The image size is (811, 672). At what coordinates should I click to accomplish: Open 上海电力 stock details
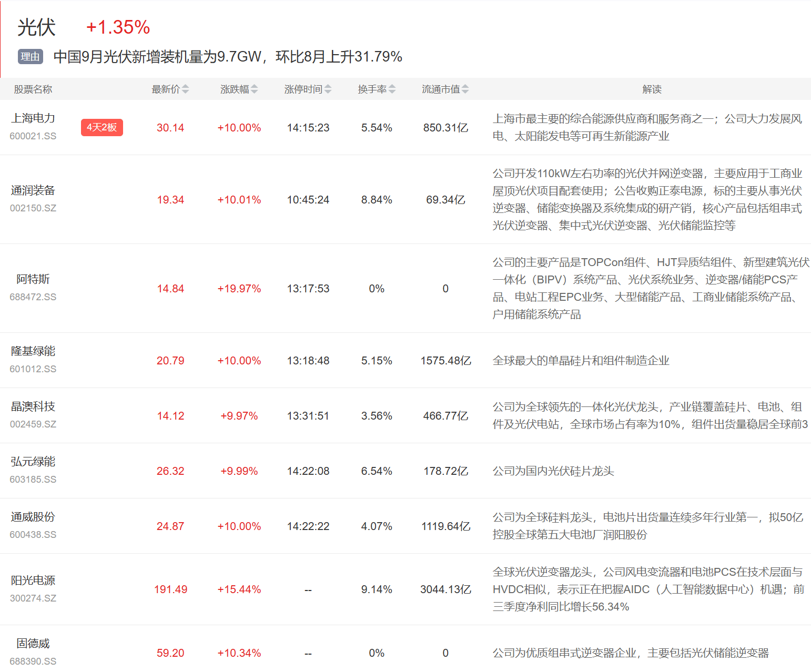point(33,118)
